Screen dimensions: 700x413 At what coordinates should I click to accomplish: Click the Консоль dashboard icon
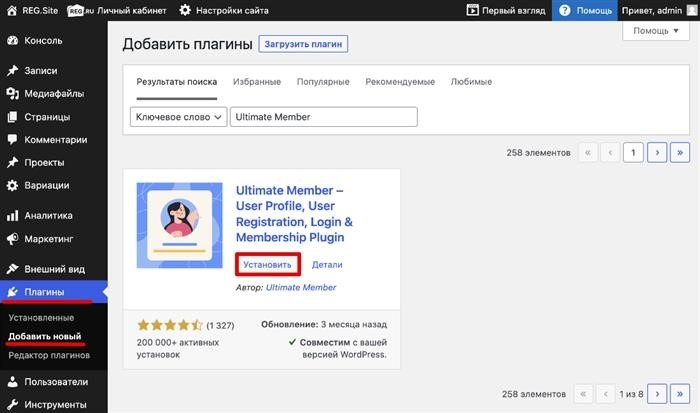pyautogui.click(x=12, y=41)
